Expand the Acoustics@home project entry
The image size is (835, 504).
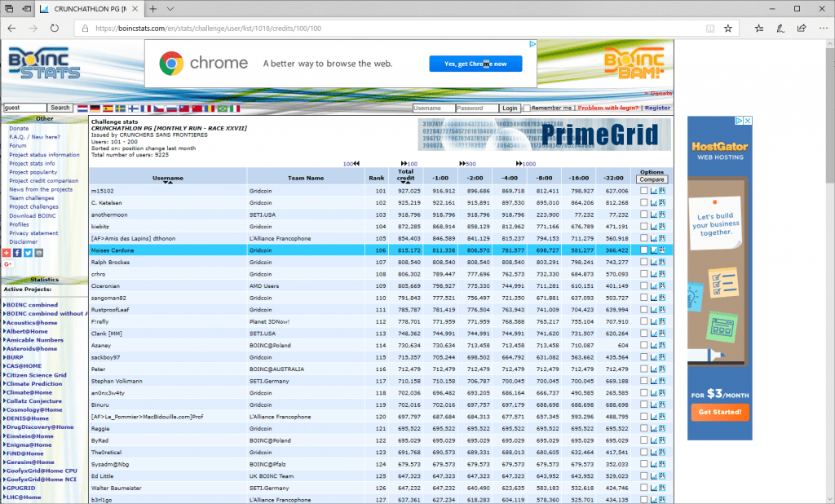tap(30, 322)
